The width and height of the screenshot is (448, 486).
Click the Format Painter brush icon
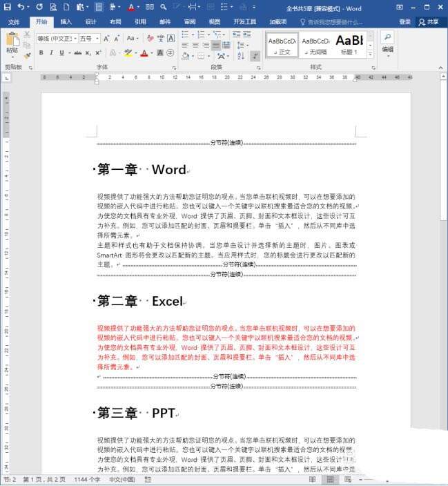click(27, 55)
